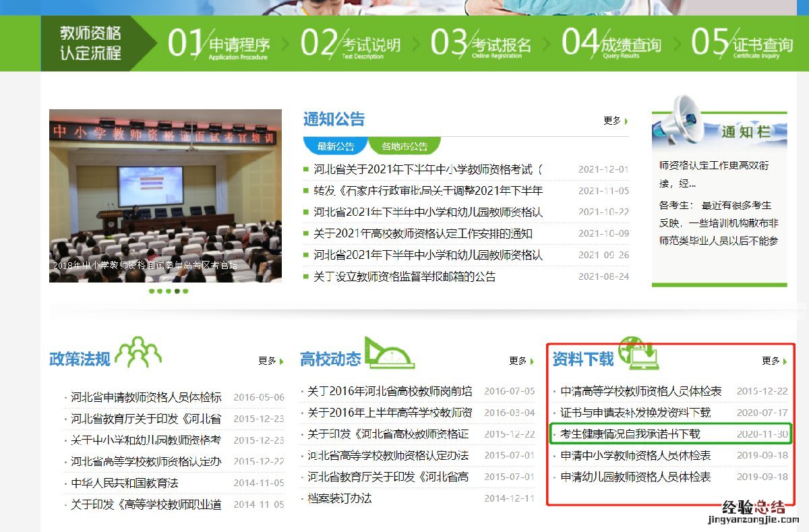Open the notice dated 2021-09-26
The width and height of the screenshot is (809, 532).
point(428,256)
